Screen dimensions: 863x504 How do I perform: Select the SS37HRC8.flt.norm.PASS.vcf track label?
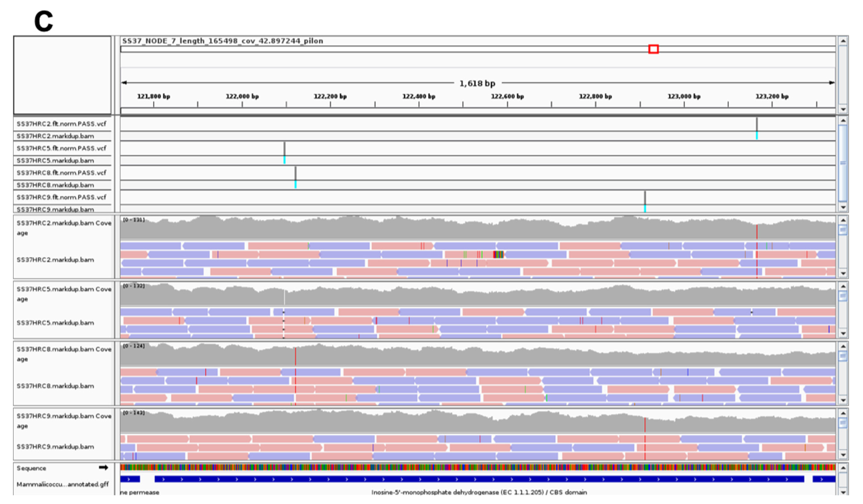61,173
